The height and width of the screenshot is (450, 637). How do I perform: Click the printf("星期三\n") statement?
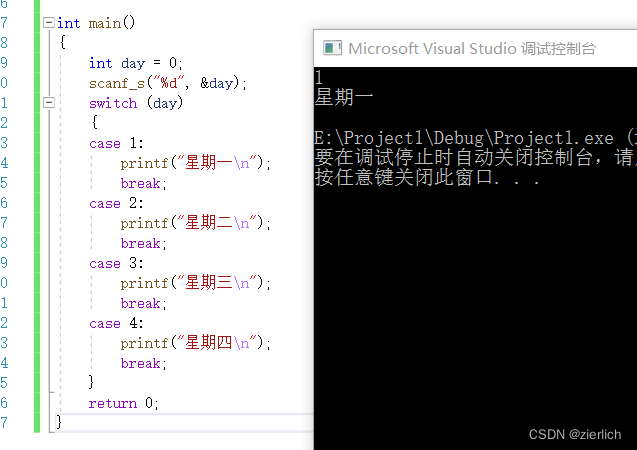[x=195, y=283]
